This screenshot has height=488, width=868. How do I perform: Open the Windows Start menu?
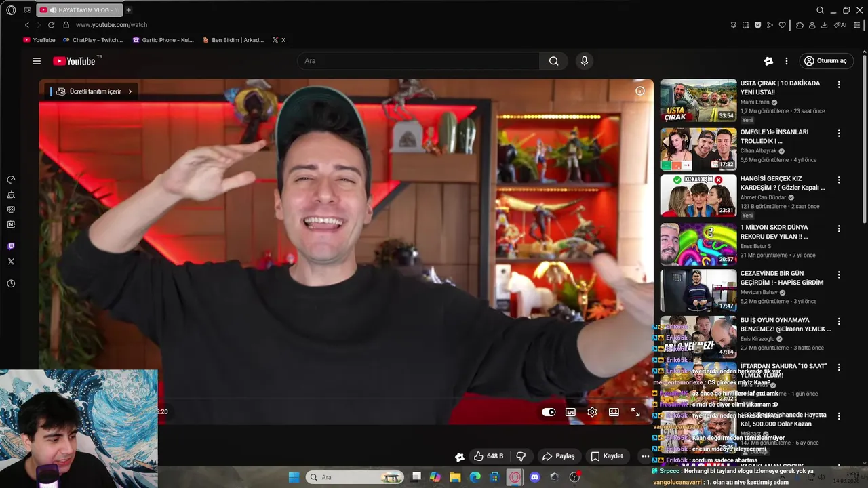[x=294, y=477]
